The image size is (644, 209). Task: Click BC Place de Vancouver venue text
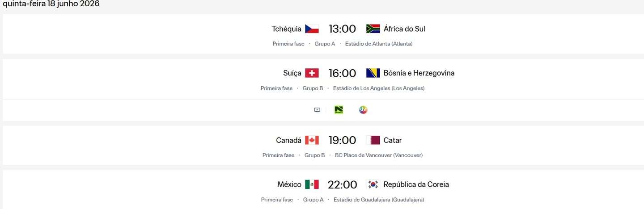coord(379,155)
